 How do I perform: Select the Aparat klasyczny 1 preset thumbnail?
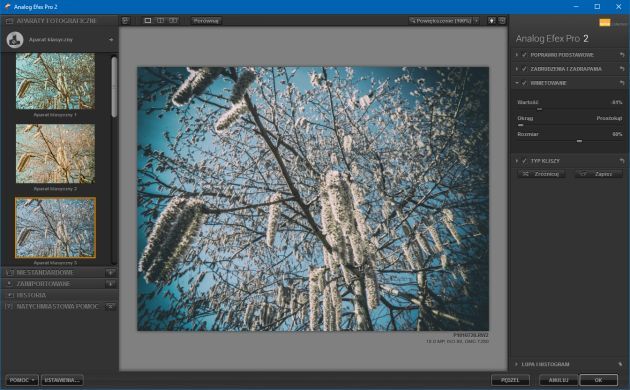coord(55,81)
